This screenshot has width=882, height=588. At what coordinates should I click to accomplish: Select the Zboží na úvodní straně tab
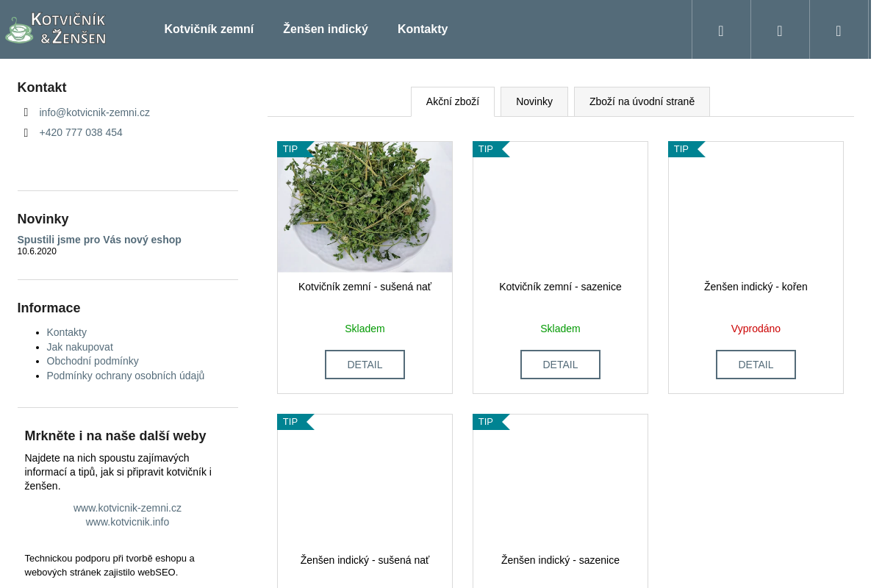click(642, 101)
